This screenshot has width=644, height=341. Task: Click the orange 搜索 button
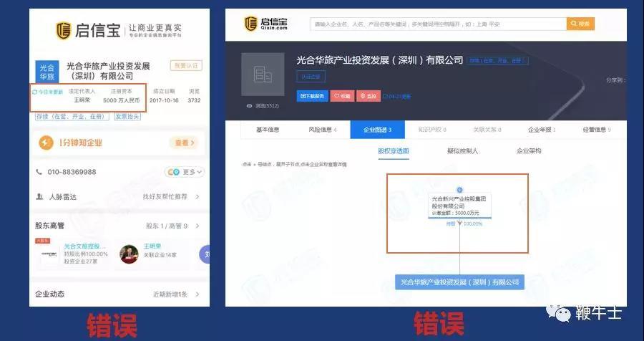580,24
